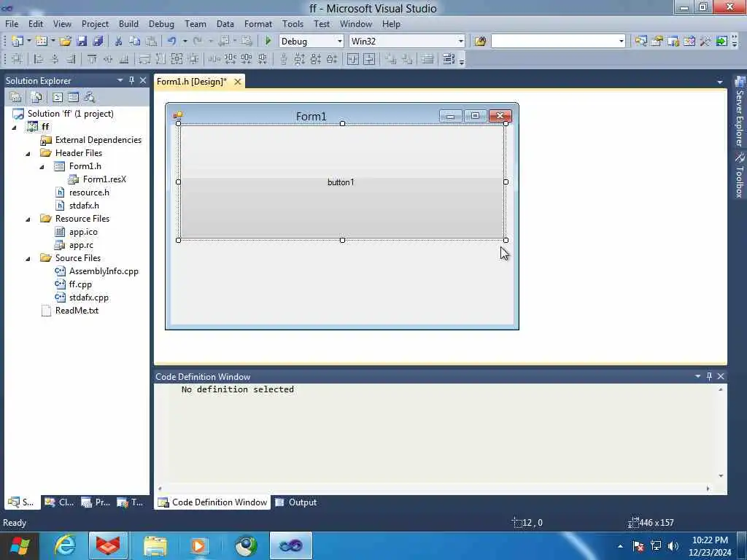Open Solution Explorer from the toolbar icon

coord(640,42)
